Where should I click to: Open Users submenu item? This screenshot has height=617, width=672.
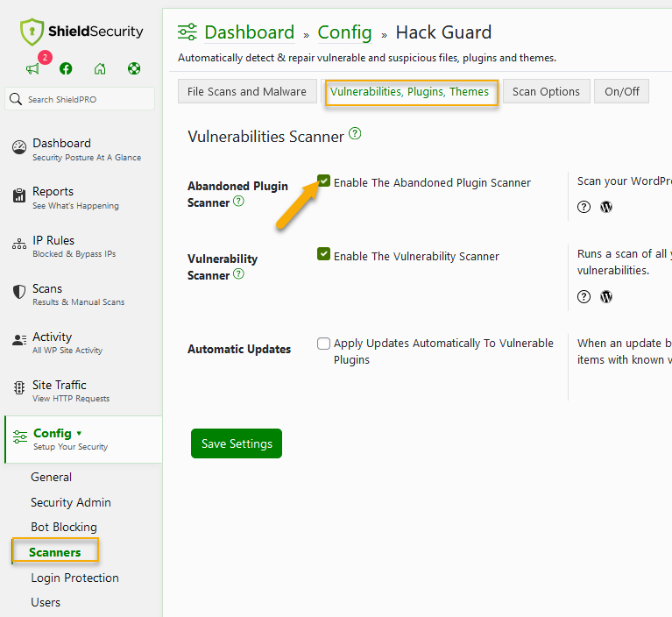coord(46,602)
